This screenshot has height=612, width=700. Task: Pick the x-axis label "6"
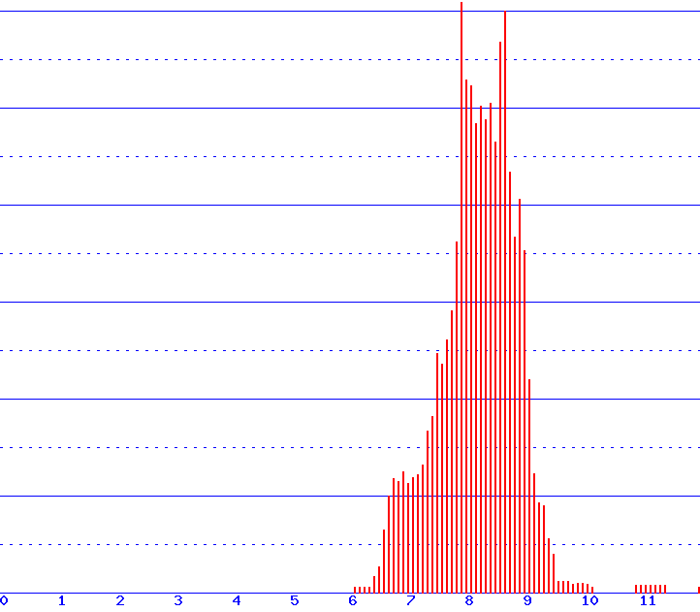coord(353,600)
